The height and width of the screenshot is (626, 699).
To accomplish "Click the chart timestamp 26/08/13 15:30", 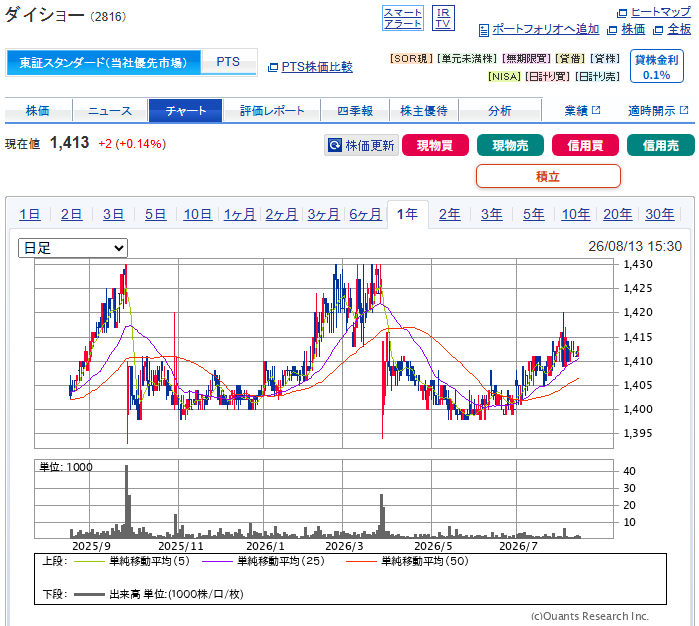I will 635,246.
